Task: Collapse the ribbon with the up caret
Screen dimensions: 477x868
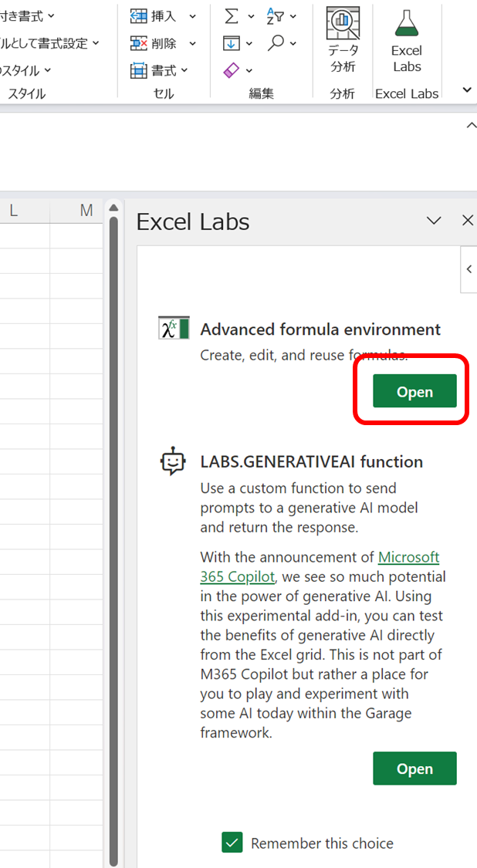Action: [x=471, y=126]
